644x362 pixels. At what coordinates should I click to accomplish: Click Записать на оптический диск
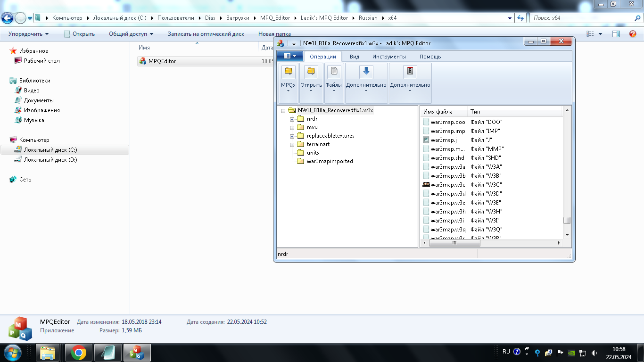(x=206, y=34)
